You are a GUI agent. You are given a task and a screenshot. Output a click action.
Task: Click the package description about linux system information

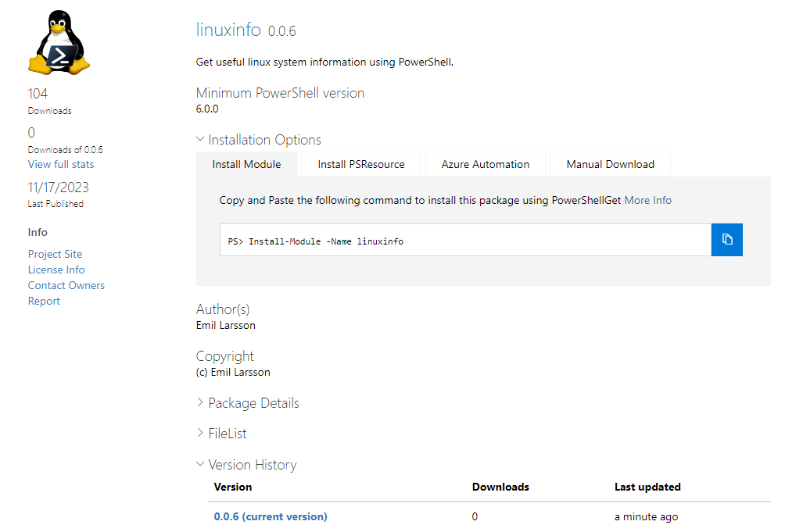click(324, 62)
